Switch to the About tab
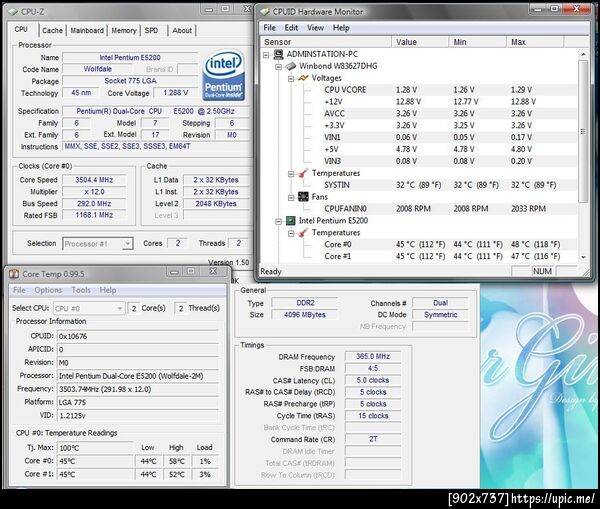Viewport: 600px width, 509px height. pos(182,30)
